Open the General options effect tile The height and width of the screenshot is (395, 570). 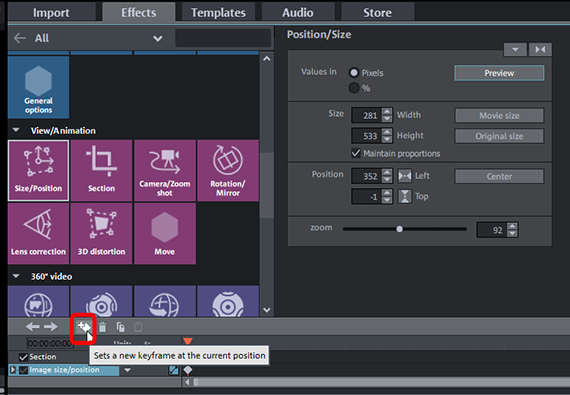(x=39, y=87)
